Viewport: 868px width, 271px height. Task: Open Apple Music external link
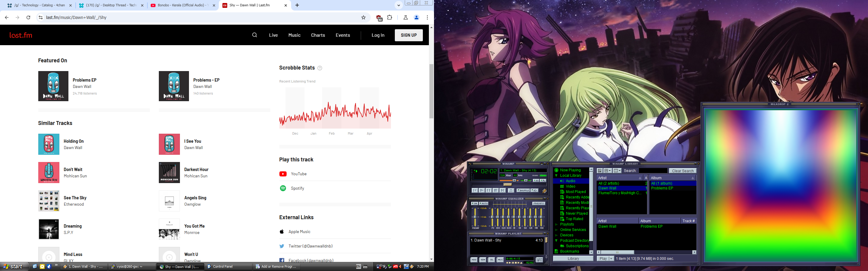pyautogui.click(x=299, y=232)
